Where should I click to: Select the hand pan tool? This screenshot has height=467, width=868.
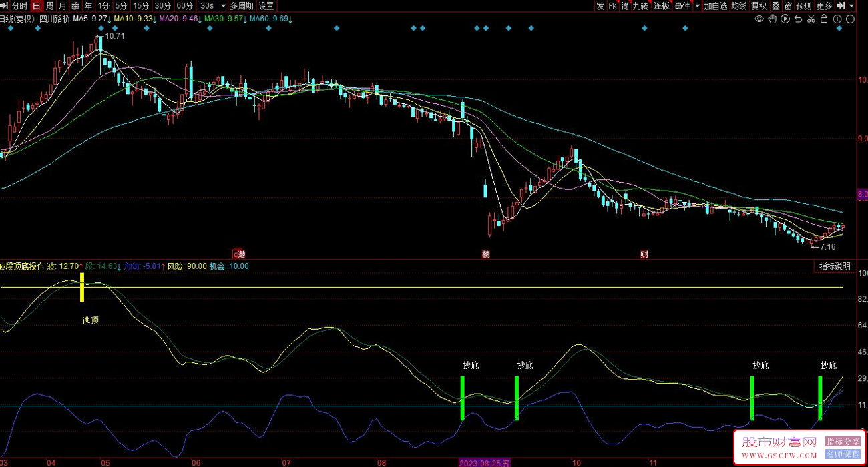772,19
